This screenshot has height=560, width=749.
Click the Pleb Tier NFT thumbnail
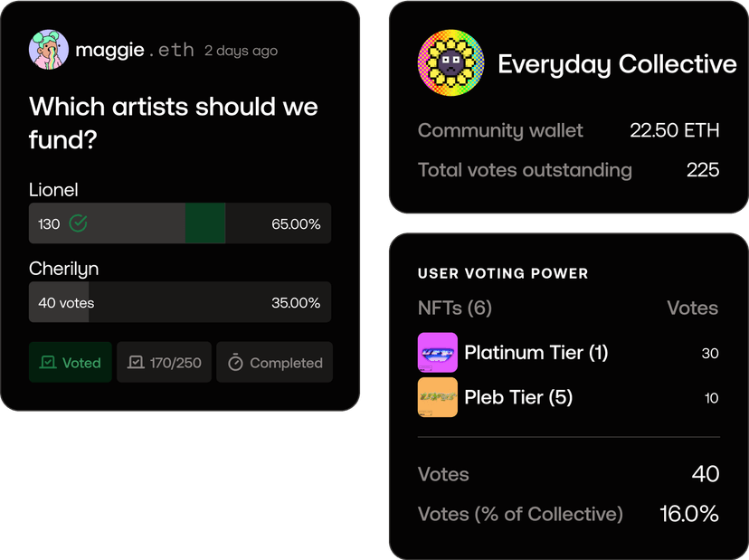tap(438, 397)
